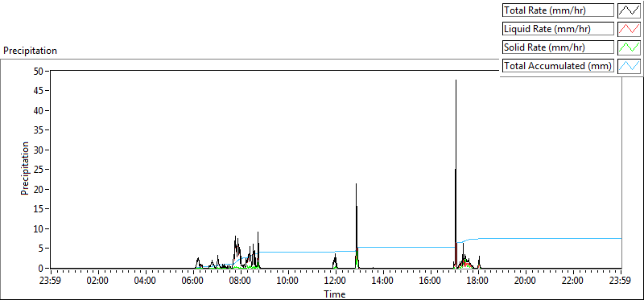Select the Total Accumulated (mm) legend label
This screenshot has width=644, height=300.
558,66
